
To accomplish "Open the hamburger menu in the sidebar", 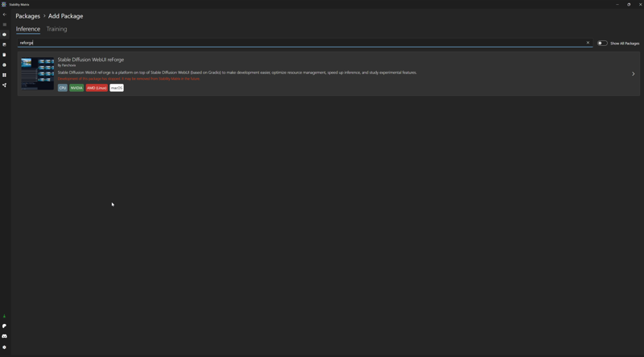I will tap(5, 25).
